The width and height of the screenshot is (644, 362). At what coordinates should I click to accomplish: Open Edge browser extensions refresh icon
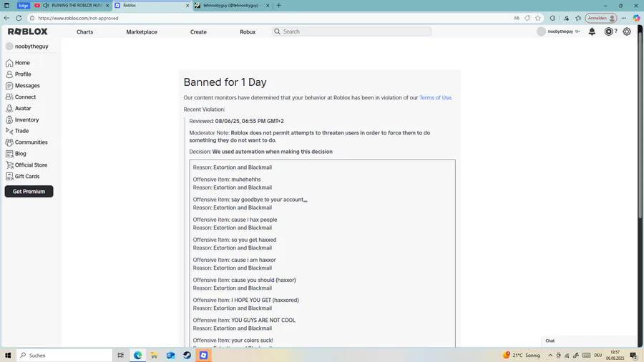click(552, 18)
